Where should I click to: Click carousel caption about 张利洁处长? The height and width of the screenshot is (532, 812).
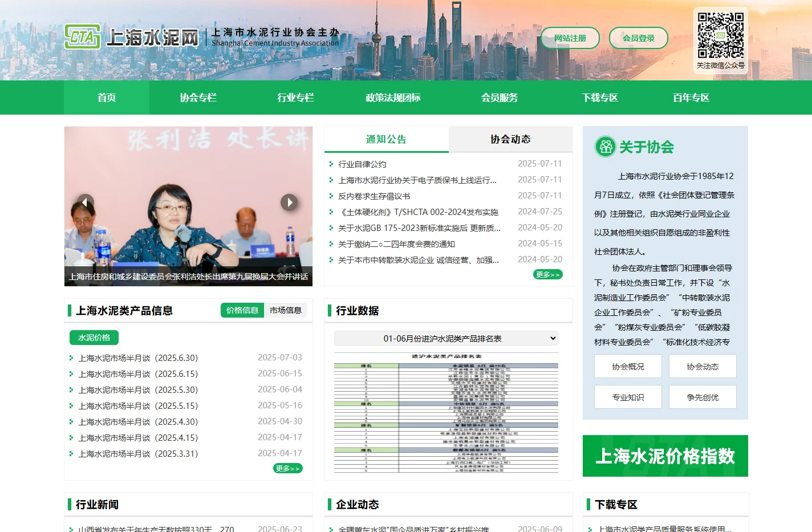[x=189, y=277]
